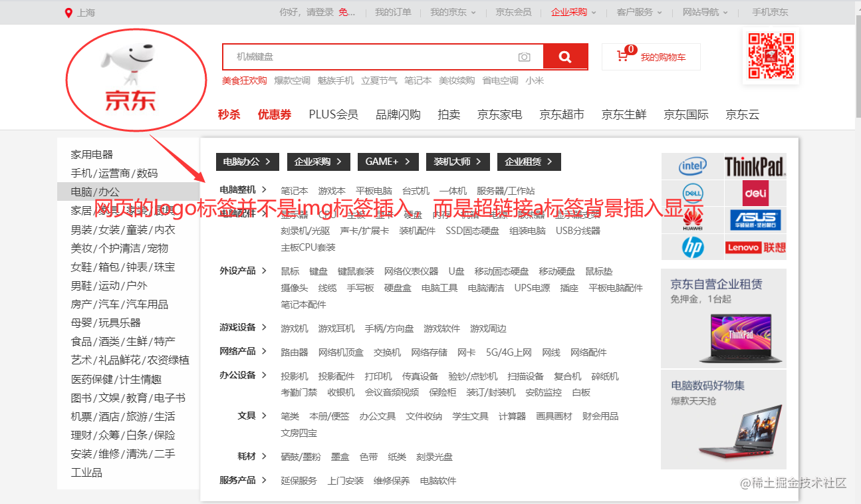861x504 pixels.
Task: Expand the 网络产品 category heading
Action: click(x=243, y=351)
